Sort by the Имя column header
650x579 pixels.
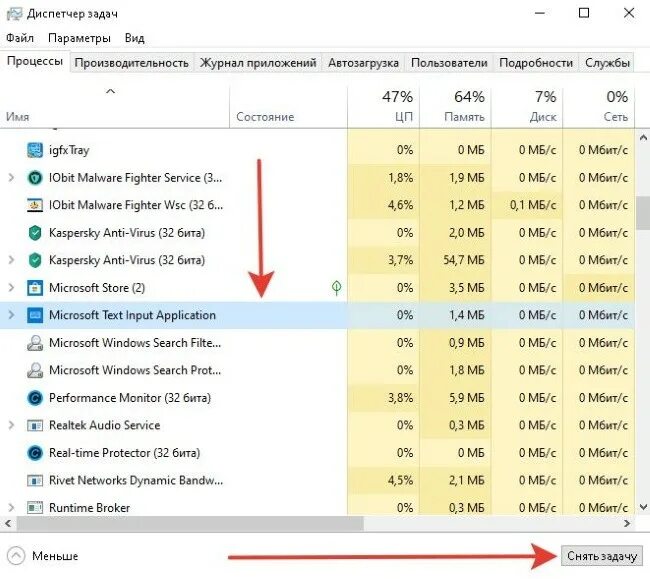pyautogui.click(x=114, y=107)
